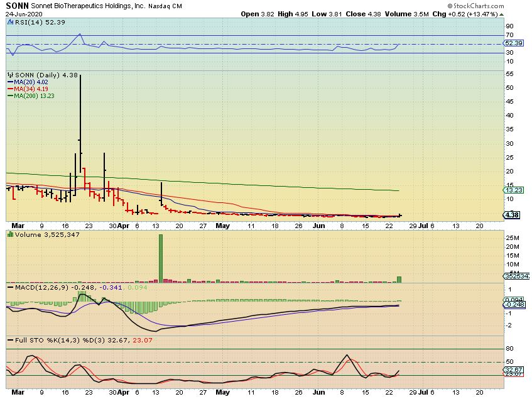Click the blue MA(20) legend dash

coord(9,82)
